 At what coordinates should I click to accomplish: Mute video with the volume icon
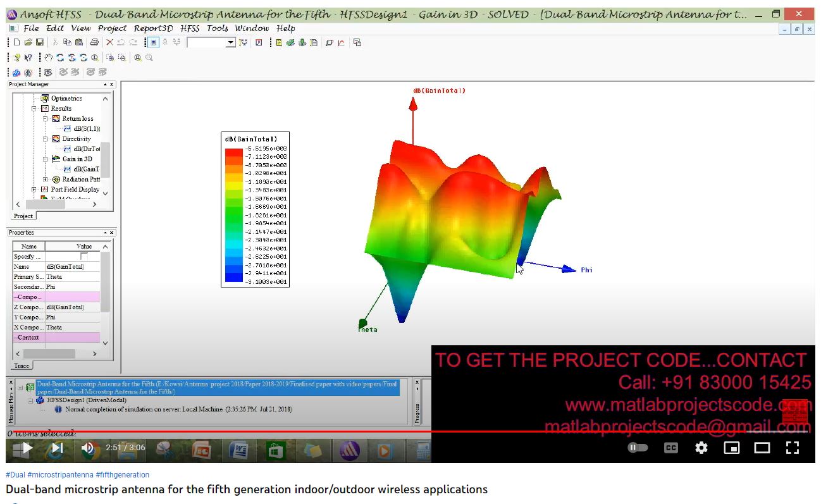pos(87,448)
